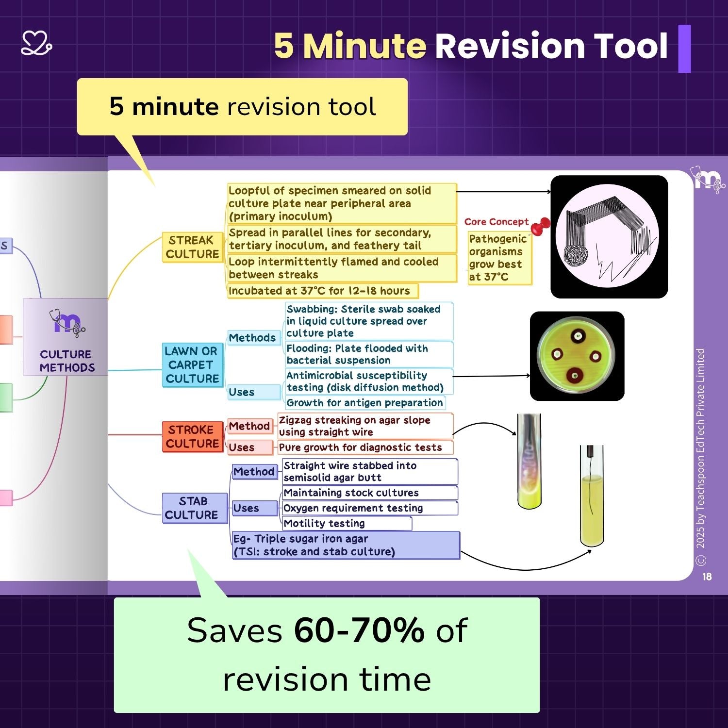This screenshot has height=728, width=728.
Task: Click the green 'Saves 60-70%' callout
Action: (x=327, y=655)
